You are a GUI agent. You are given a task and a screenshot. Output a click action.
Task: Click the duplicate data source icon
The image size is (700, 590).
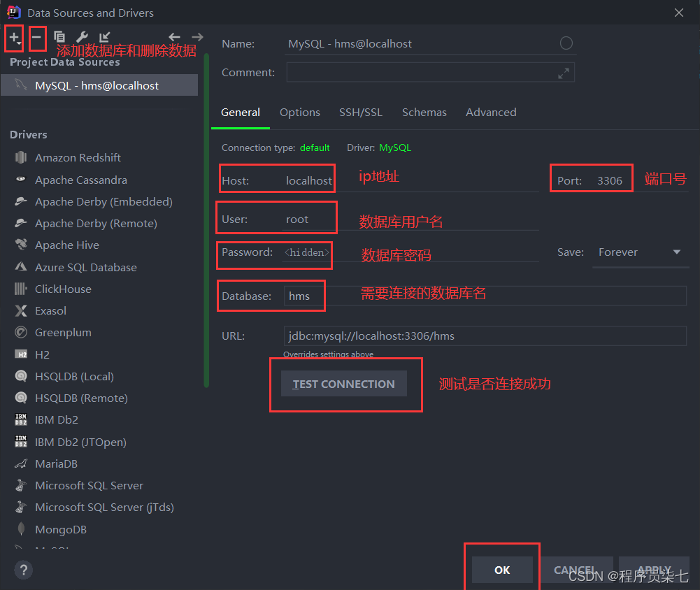59,37
